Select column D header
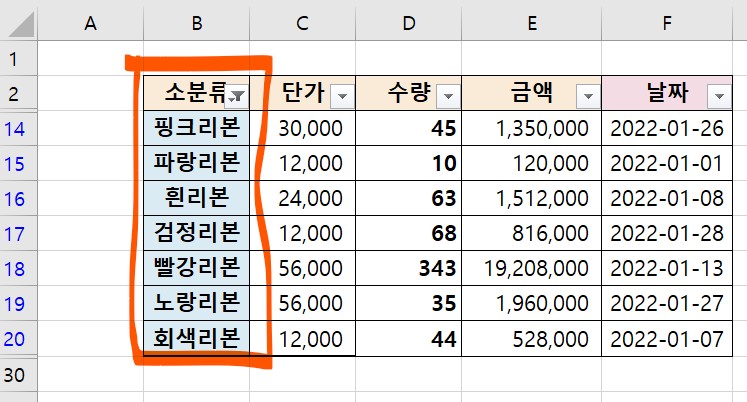This screenshot has height=402, width=747. point(409,23)
